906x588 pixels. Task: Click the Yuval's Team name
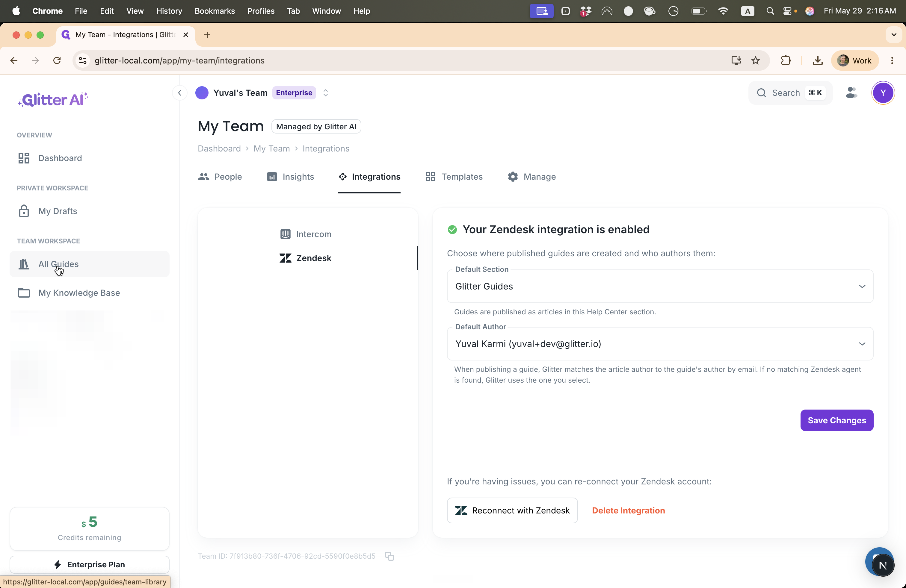[240, 93]
